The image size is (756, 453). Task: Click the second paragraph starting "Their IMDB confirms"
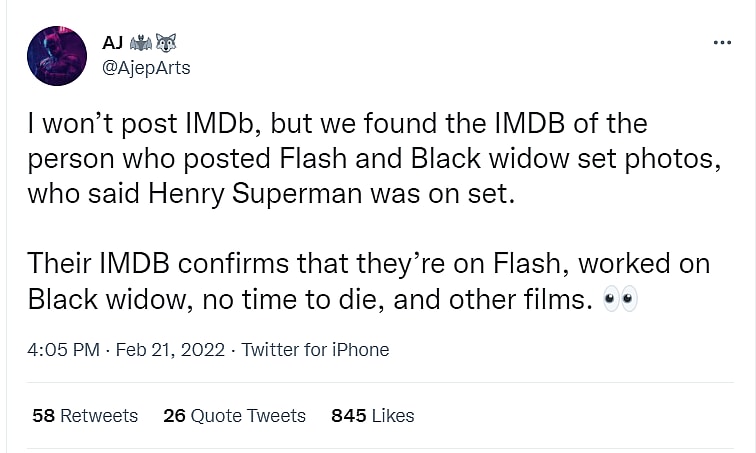coord(360,281)
